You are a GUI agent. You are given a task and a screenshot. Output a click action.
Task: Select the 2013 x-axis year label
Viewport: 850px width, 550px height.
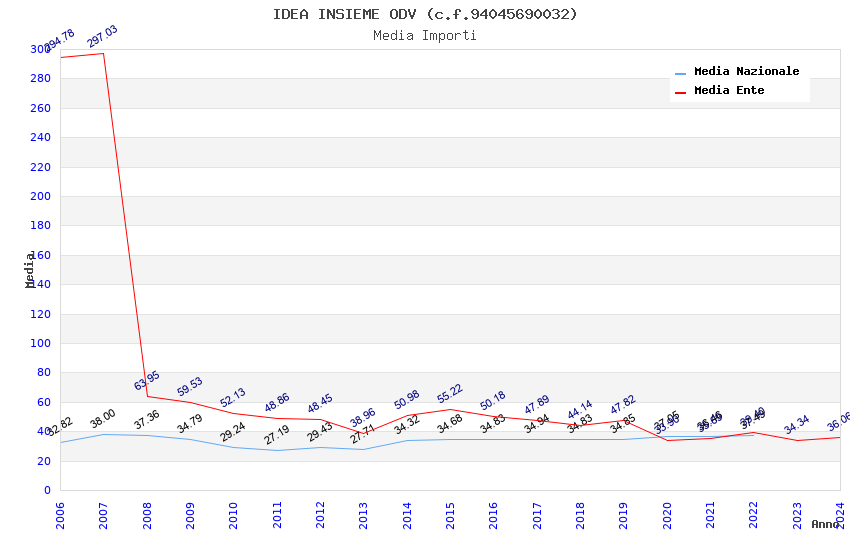(x=363, y=515)
